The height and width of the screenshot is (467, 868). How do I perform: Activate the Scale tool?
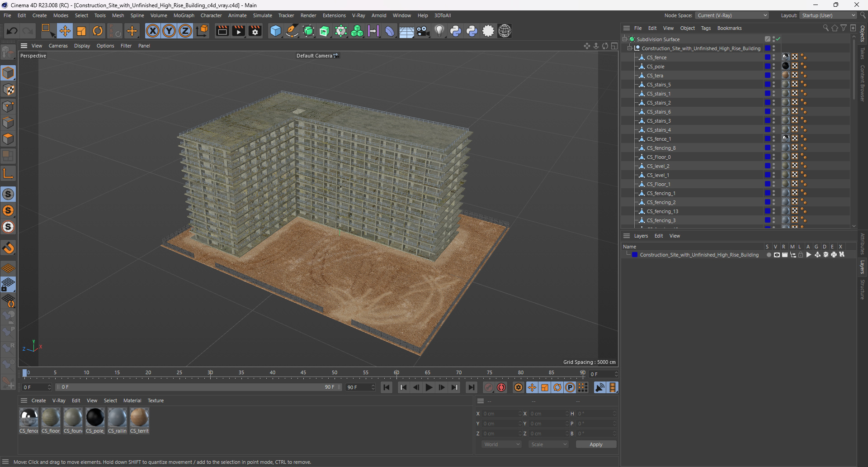point(81,31)
